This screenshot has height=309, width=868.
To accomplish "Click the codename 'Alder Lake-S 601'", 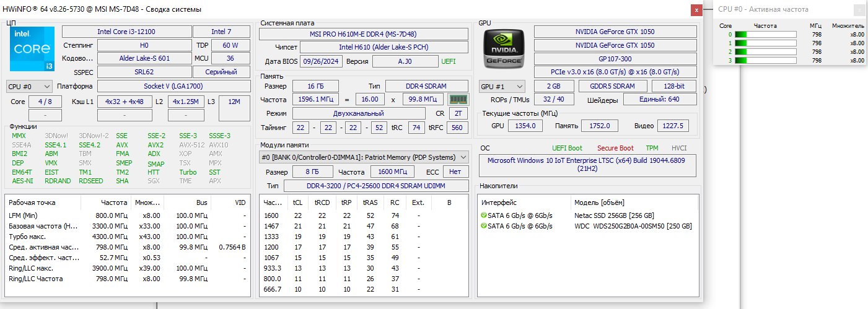I will 144,59.
